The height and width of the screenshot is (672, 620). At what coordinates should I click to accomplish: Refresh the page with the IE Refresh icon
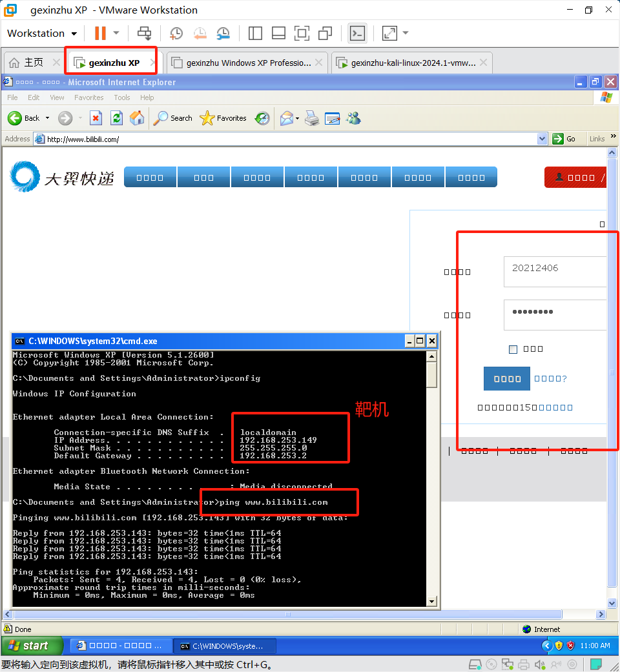coord(117,118)
